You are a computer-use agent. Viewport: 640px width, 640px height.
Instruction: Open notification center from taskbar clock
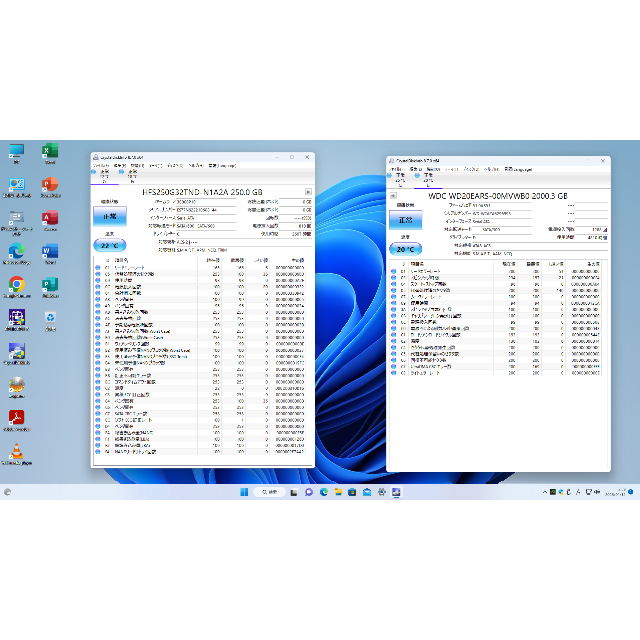616,492
